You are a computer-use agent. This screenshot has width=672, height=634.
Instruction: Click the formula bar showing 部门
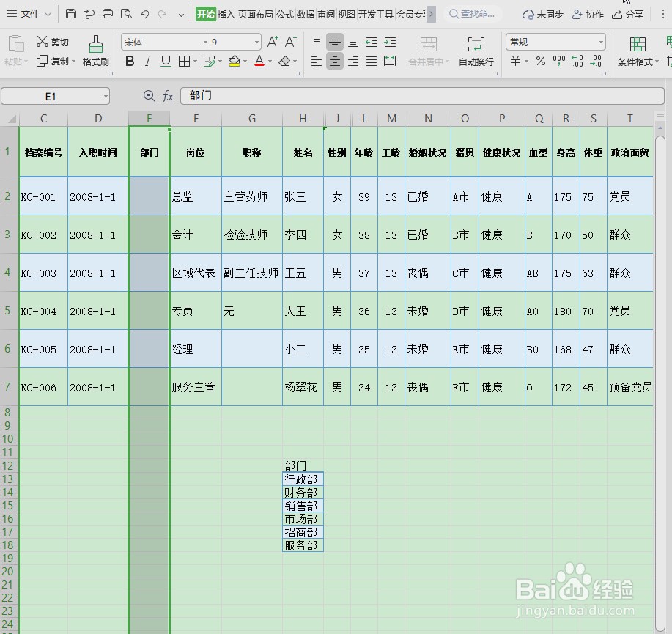click(422, 95)
